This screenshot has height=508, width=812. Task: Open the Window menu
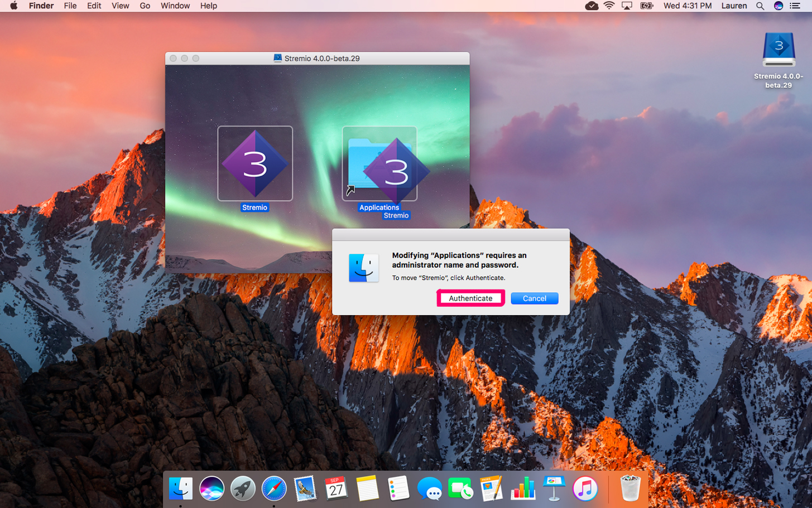coord(175,6)
